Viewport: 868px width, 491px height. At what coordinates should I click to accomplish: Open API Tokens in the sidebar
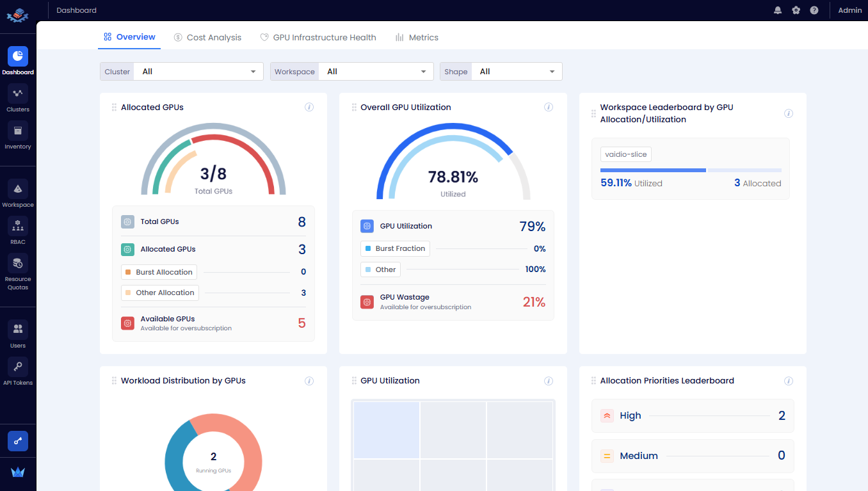coord(18,367)
